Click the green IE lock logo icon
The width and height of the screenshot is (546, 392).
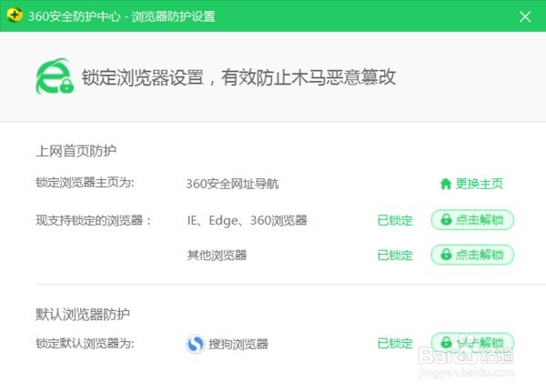pos(55,76)
